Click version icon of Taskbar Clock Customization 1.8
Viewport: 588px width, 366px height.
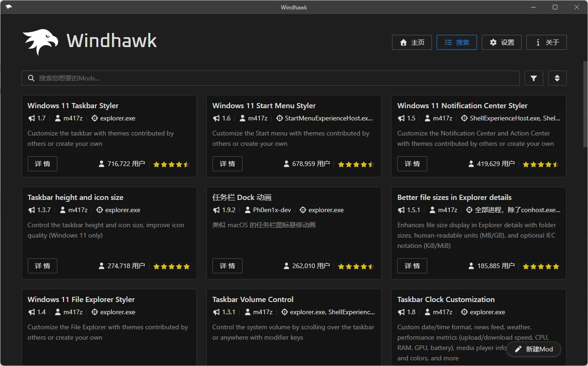coord(401,312)
